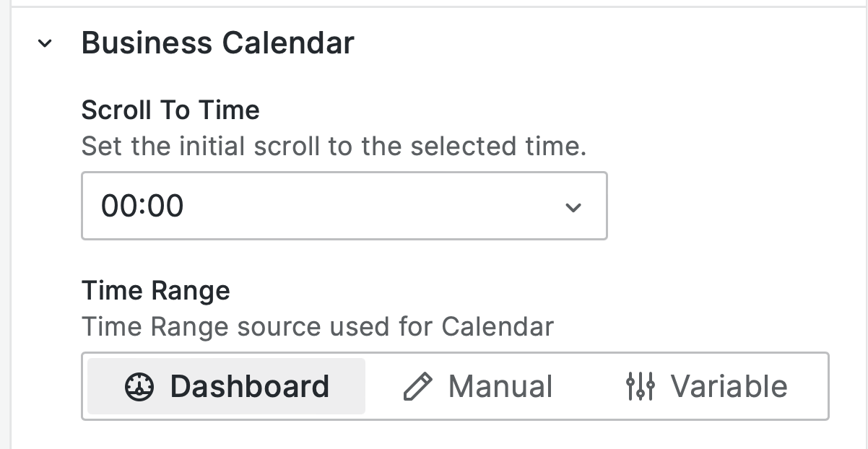Click 'Set the initial scroll' description text
This screenshot has width=868, height=449.
(334, 147)
